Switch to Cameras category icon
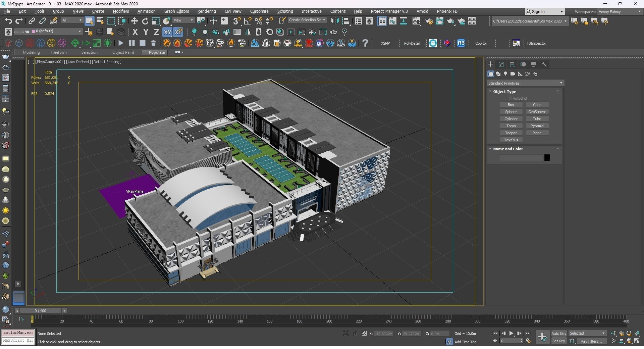The image size is (644, 349). (513, 74)
